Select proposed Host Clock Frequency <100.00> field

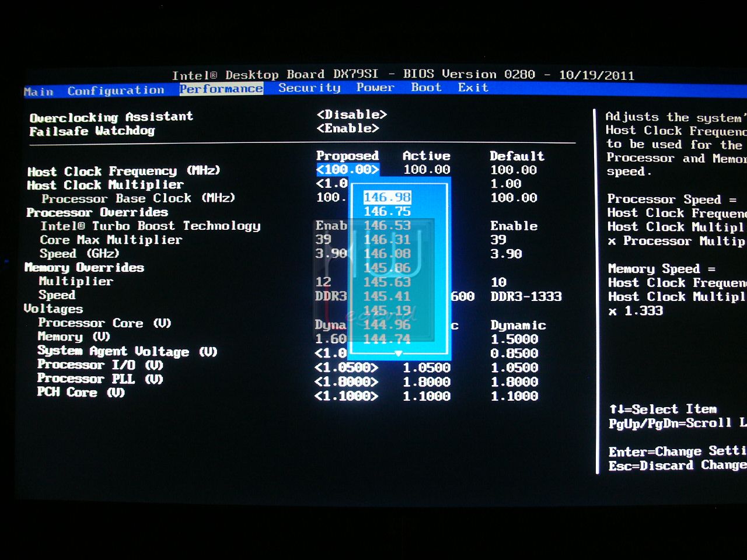(348, 169)
